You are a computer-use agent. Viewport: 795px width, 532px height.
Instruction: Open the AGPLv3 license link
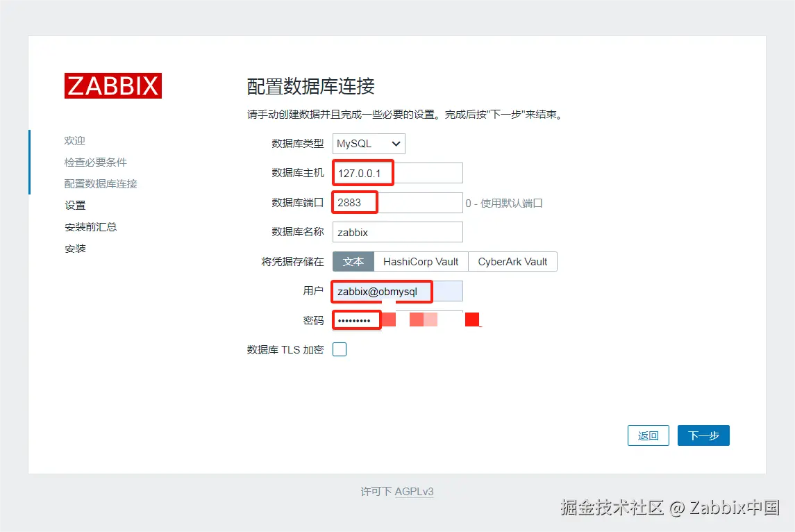tap(415, 492)
